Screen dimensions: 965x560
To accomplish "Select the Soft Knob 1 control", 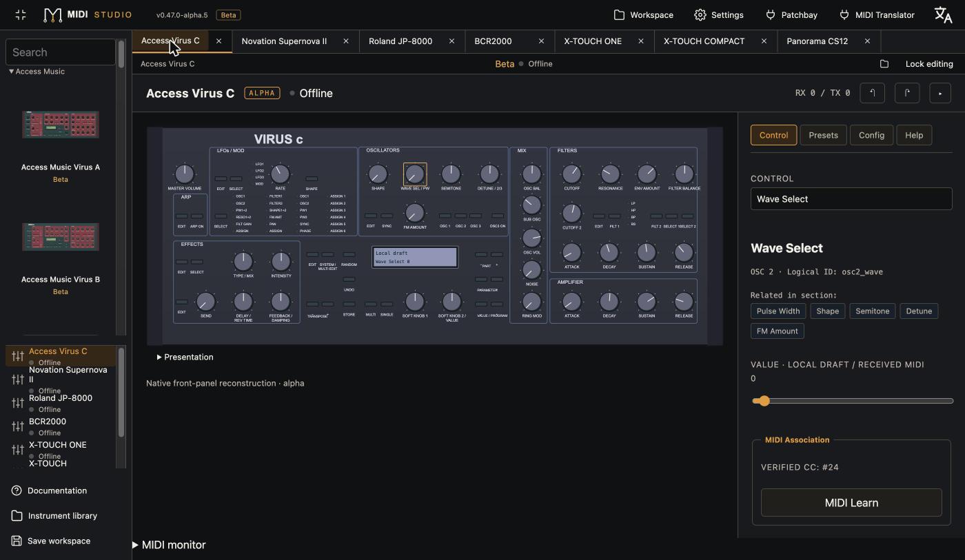I will [414, 301].
